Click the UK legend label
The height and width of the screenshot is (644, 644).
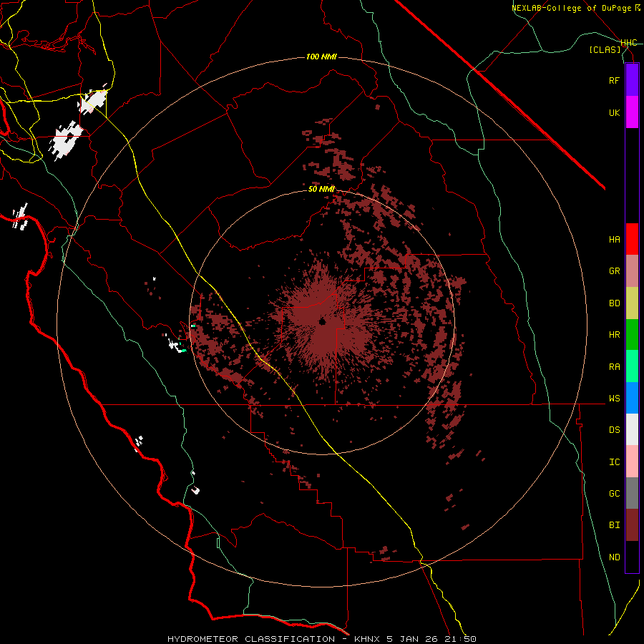(614, 112)
